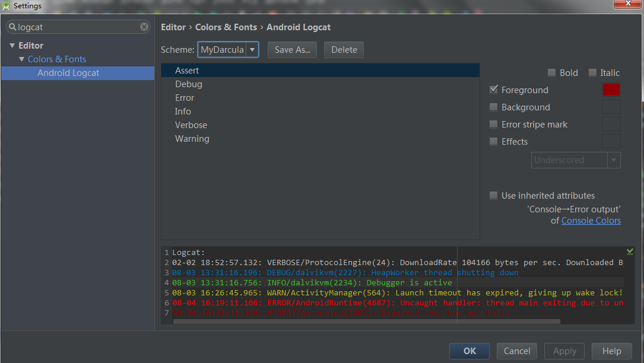Click the DEBUG/dalvikvm preview line
644x363 pixels.
(345, 273)
